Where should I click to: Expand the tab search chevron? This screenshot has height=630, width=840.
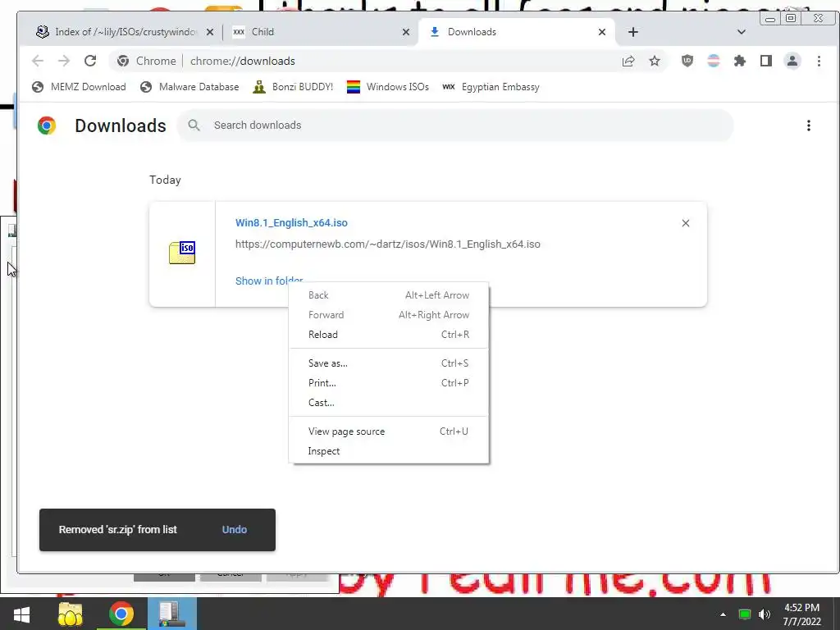coord(742,32)
